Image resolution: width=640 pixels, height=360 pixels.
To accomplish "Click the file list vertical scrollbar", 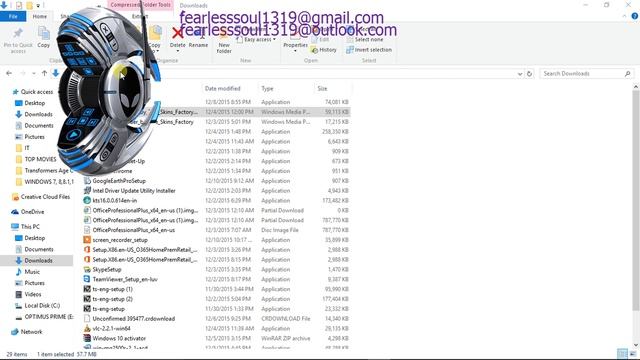I will click(636, 200).
